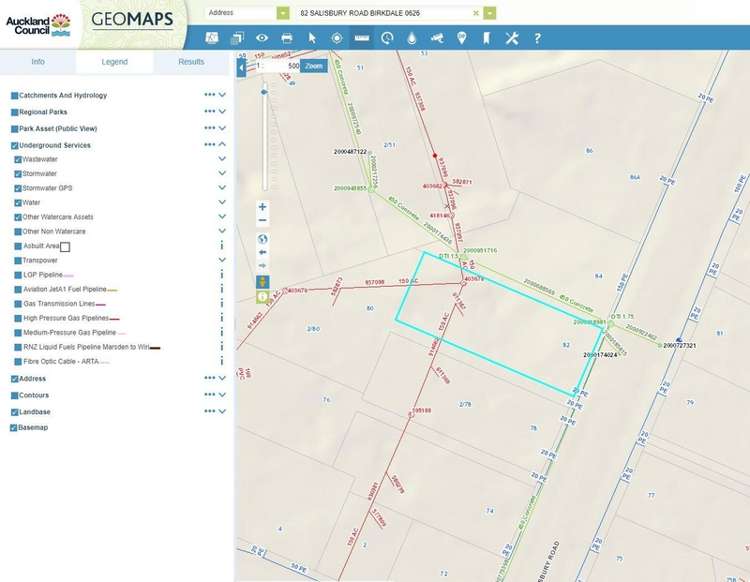Switch to the Info tab

click(x=38, y=62)
